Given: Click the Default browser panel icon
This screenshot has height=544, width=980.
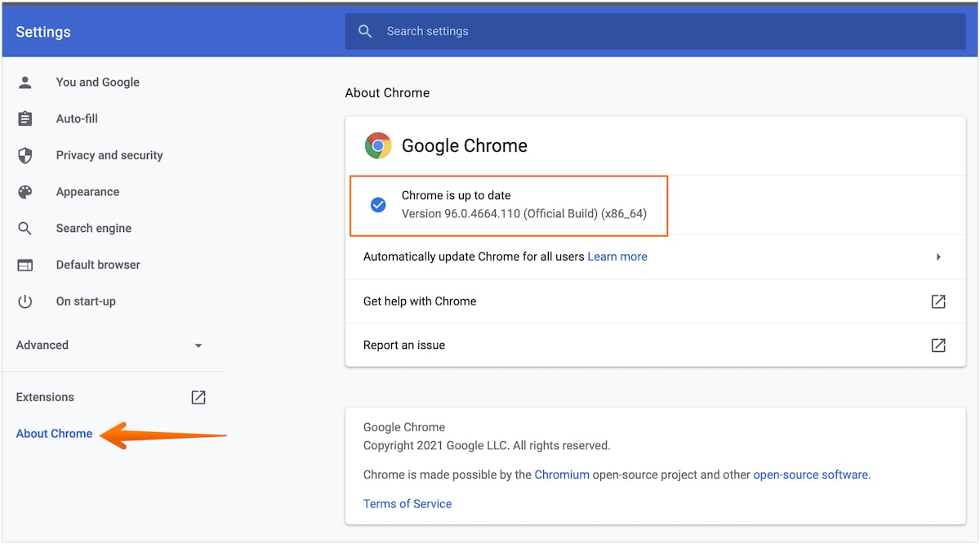Looking at the screenshot, I should coord(25,265).
